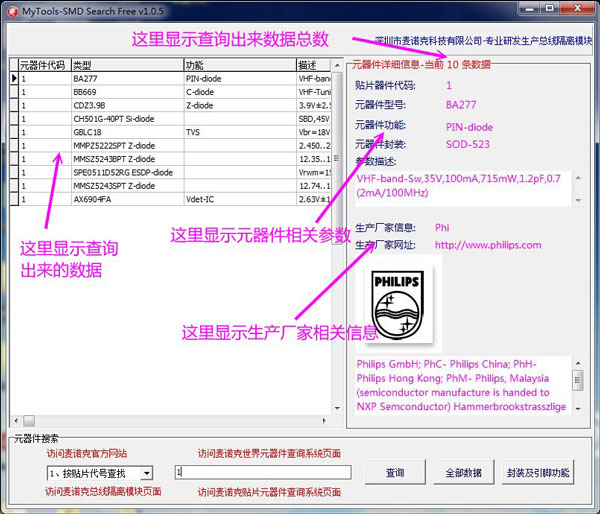Click the SOD-523 package value
Viewport: 600px width, 514px height.
(x=468, y=144)
